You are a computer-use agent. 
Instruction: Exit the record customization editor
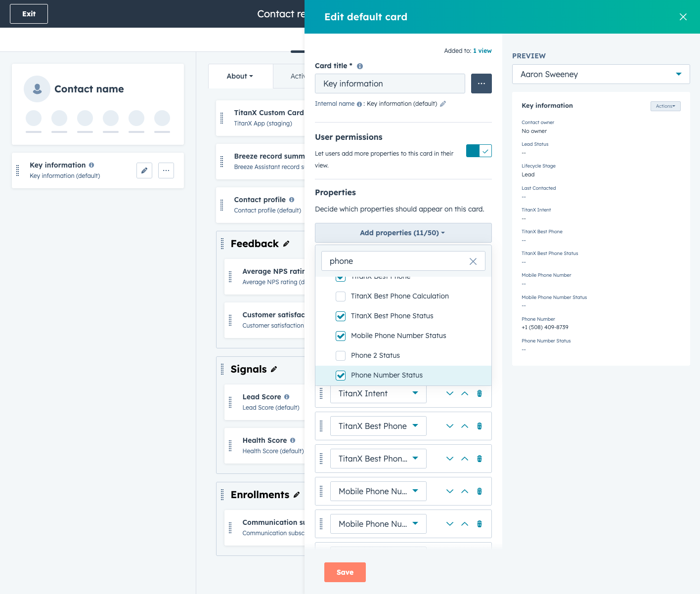point(29,14)
